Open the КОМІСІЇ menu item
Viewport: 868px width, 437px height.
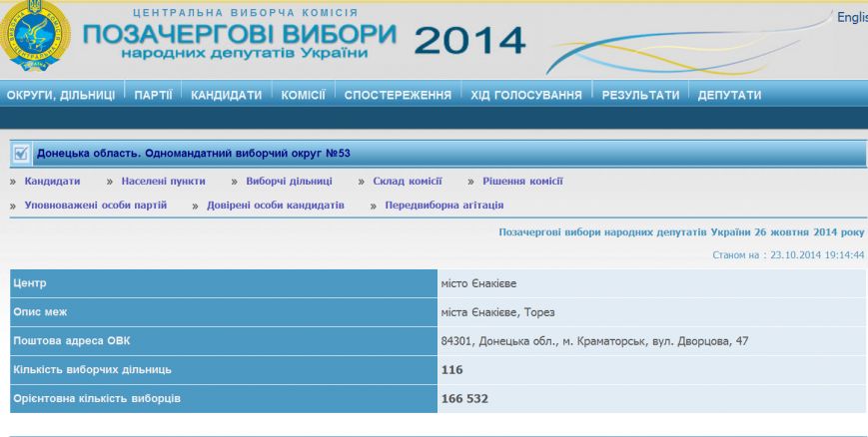[x=303, y=95]
